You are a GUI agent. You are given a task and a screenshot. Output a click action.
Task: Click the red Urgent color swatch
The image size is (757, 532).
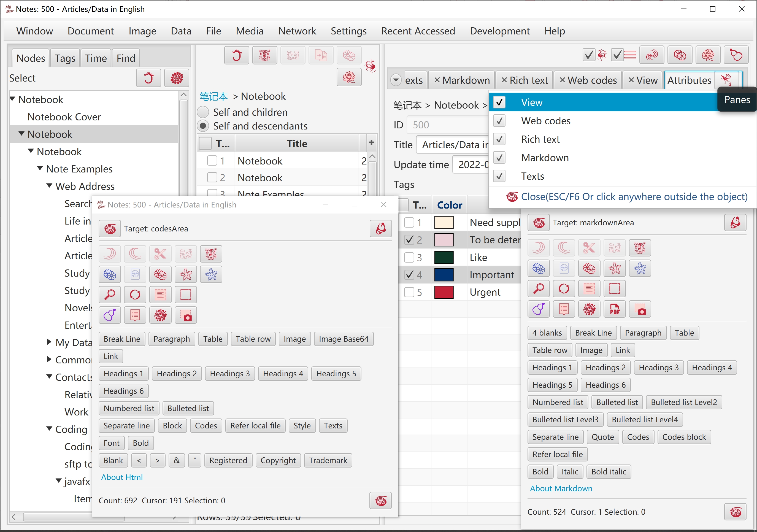(x=444, y=292)
